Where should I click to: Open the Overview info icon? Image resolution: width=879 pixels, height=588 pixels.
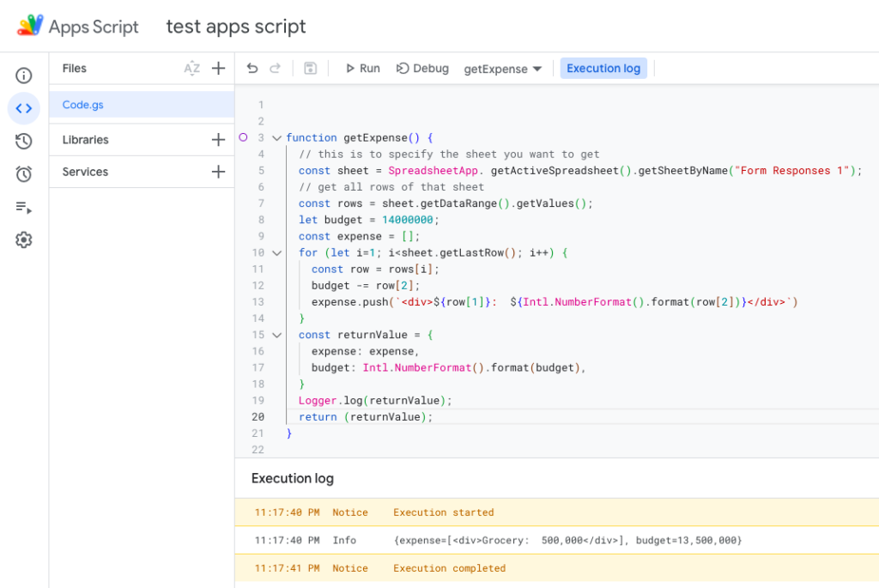tap(23, 76)
